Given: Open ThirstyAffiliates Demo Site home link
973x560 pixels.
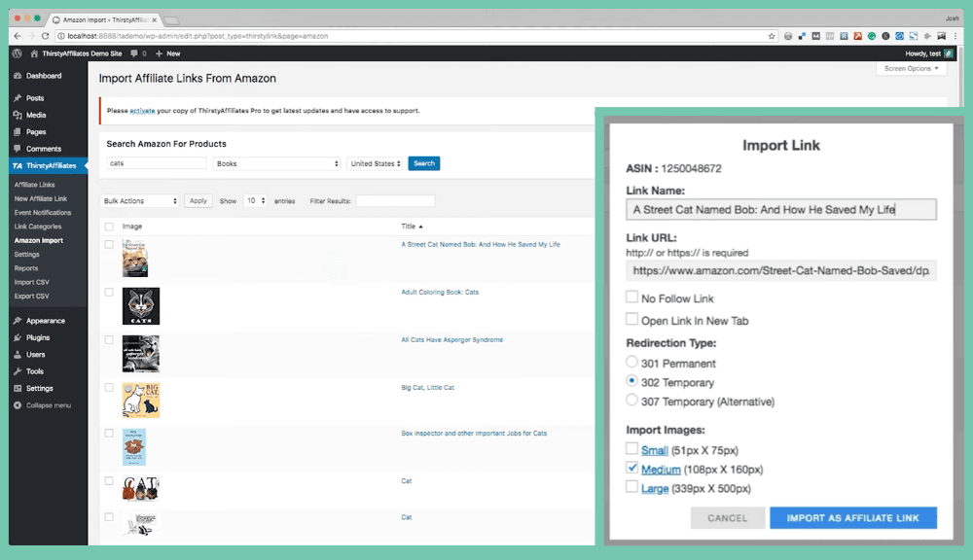Looking at the screenshot, I should click(x=76, y=53).
